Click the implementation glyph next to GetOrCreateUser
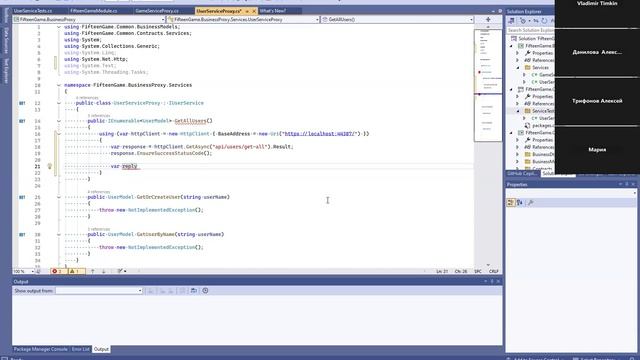The width and height of the screenshot is (640, 360). 22,197
